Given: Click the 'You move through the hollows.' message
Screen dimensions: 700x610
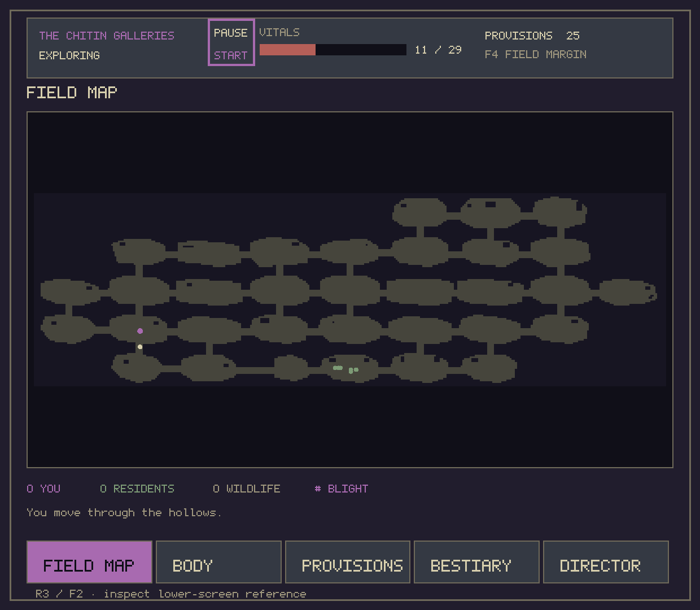Looking at the screenshot, I should 124,512.
